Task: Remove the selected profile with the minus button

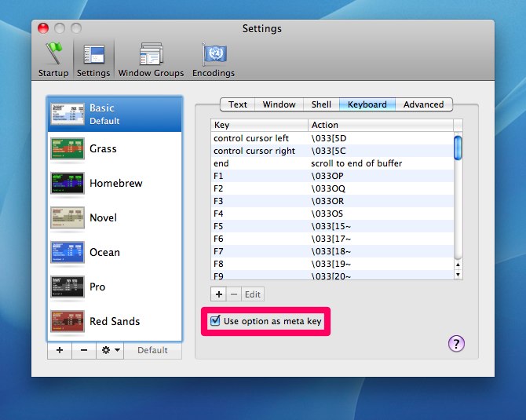Action: point(84,351)
